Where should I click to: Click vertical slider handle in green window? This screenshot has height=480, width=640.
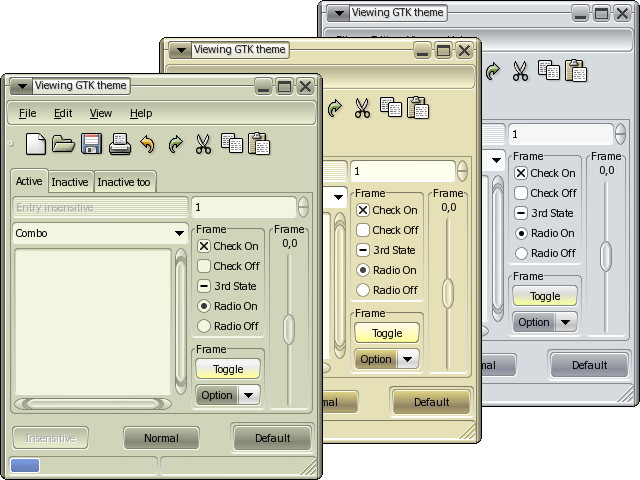tap(289, 329)
